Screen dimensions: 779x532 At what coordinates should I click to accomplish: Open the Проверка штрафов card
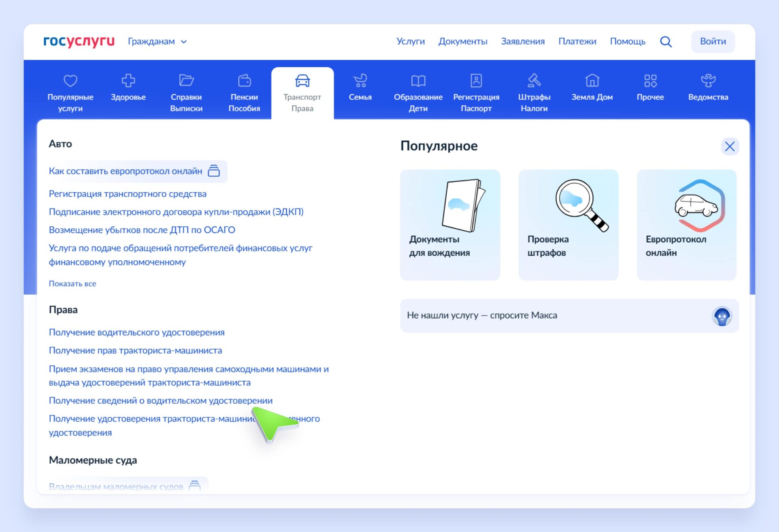(568, 225)
